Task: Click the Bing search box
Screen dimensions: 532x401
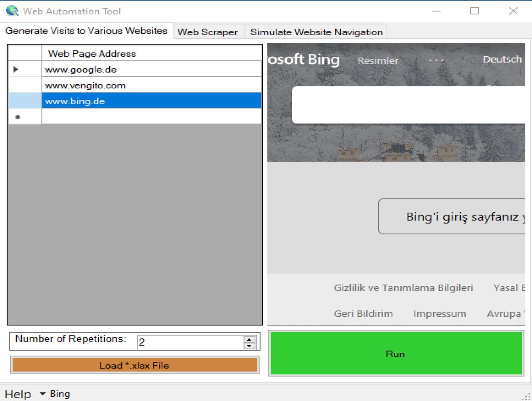Action: tap(408, 105)
